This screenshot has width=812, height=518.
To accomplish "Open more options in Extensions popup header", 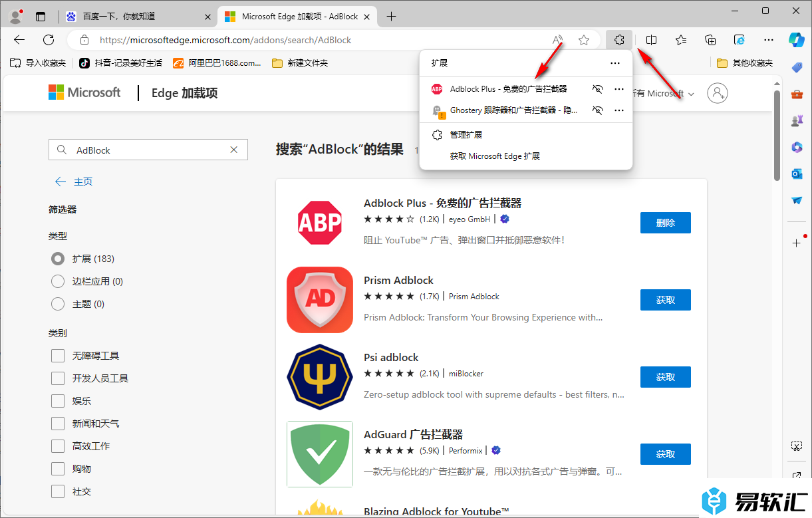I will [x=614, y=63].
